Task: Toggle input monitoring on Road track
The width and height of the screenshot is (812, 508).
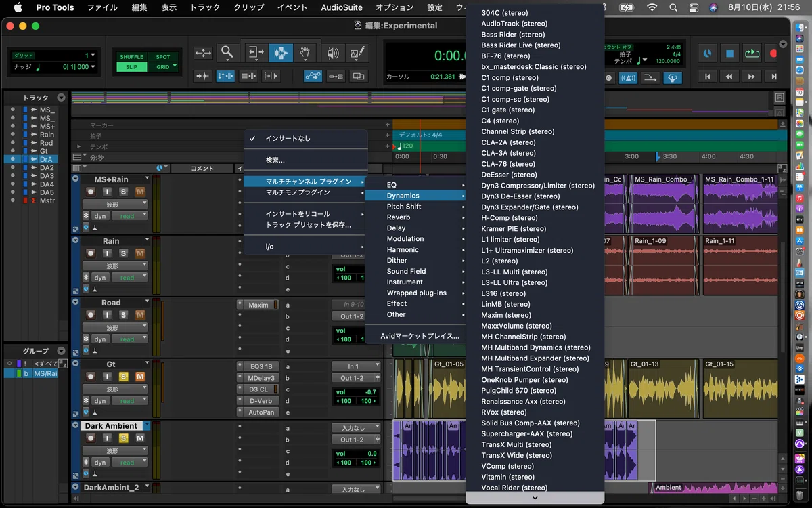Action: [x=107, y=315]
